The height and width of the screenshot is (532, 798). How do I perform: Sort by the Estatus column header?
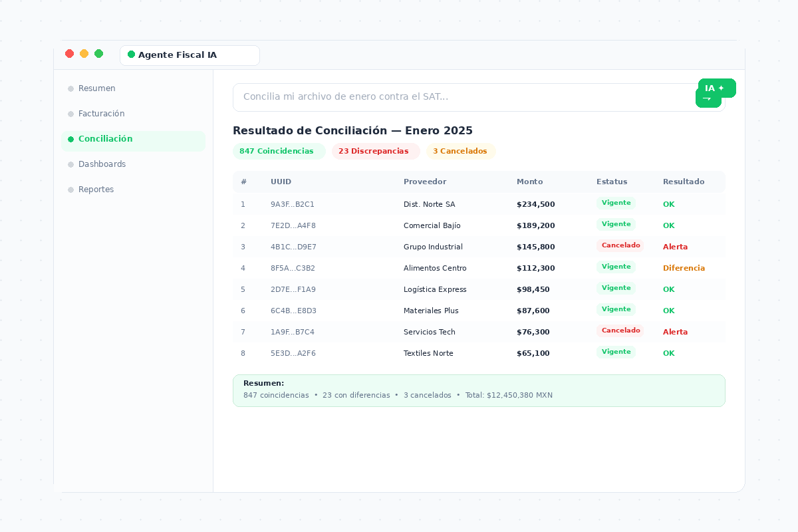612,182
